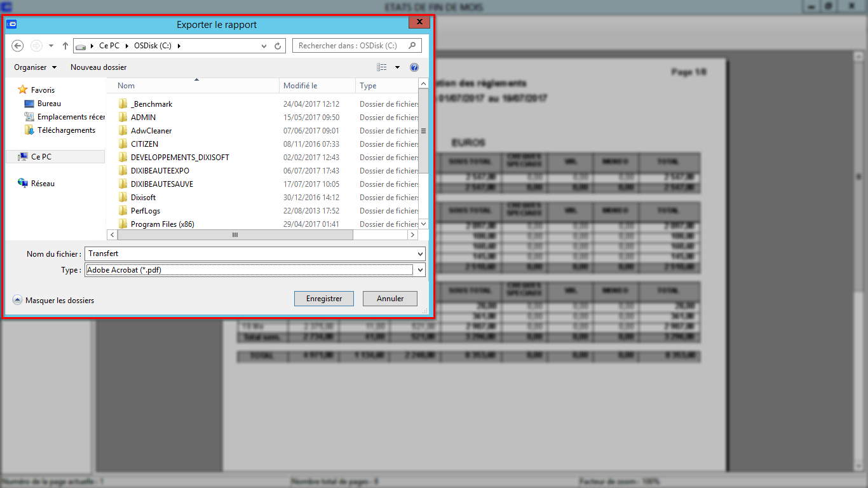Open the help question mark icon
This screenshot has width=868, height=488.
click(x=414, y=67)
